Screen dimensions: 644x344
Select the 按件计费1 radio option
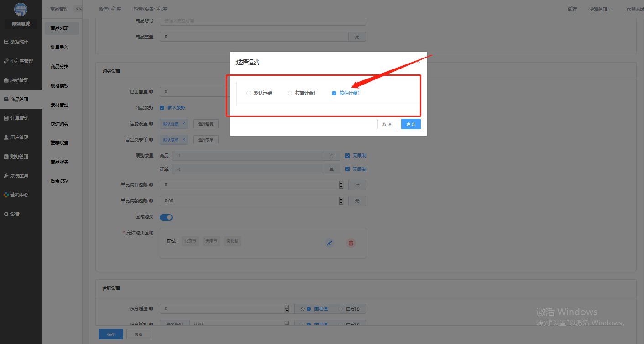[x=346, y=93]
